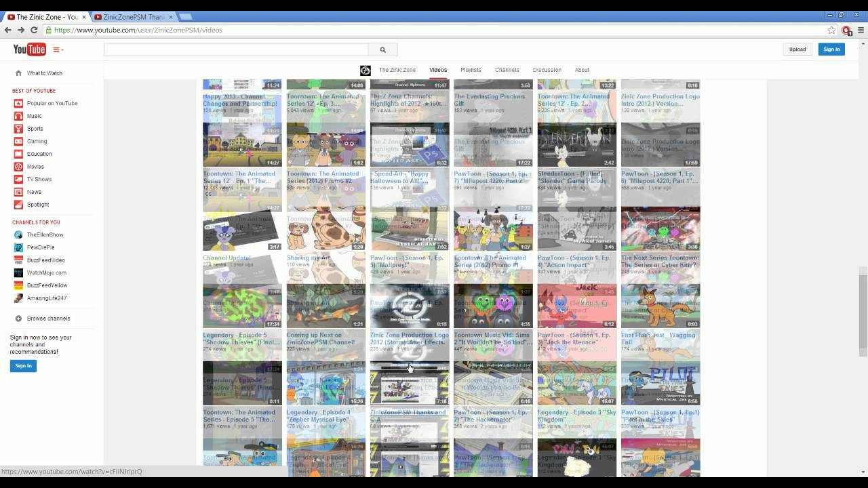This screenshot has width=868, height=488.
Task: Switch to the Channels tab
Action: click(507, 70)
